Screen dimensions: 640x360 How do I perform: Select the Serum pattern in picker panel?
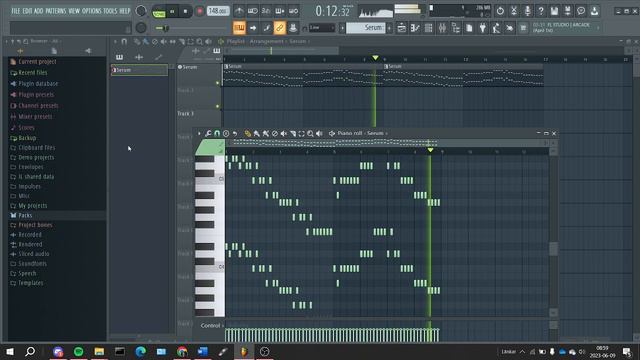pos(139,70)
